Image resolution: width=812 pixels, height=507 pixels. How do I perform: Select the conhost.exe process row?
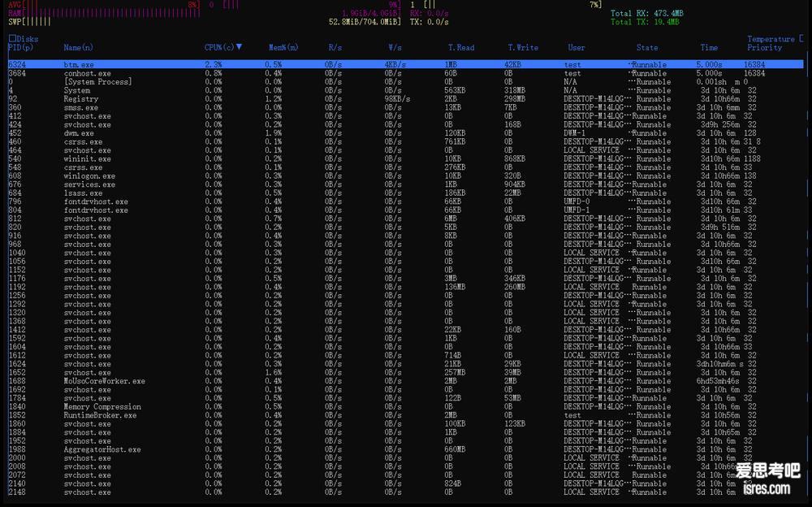click(x=405, y=73)
